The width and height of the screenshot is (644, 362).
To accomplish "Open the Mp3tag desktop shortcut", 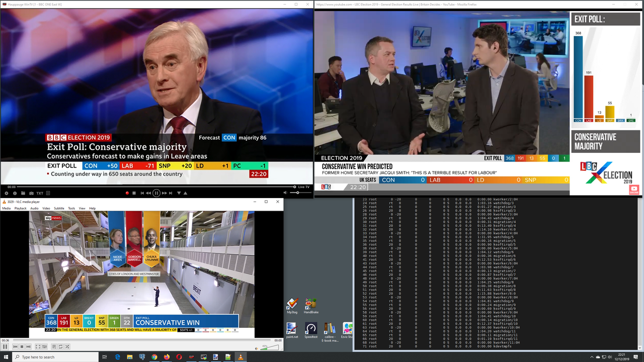I will point(292,305).
